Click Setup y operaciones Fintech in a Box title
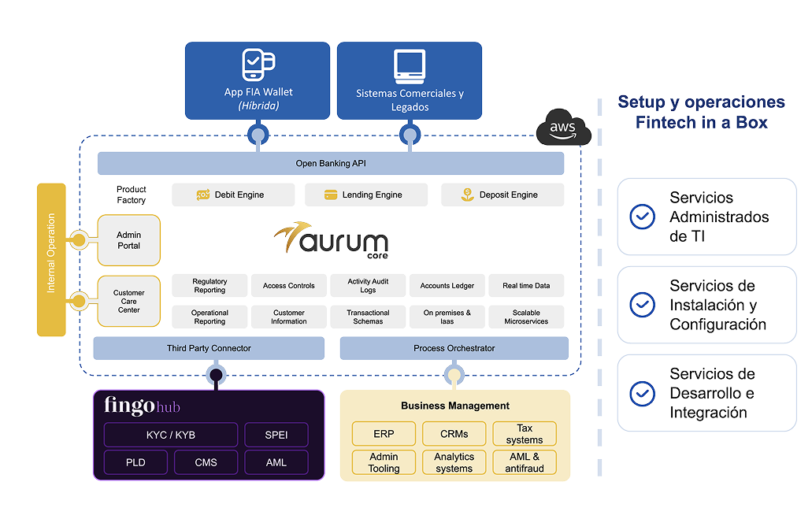812x519 pixels. tap(701, 112)
